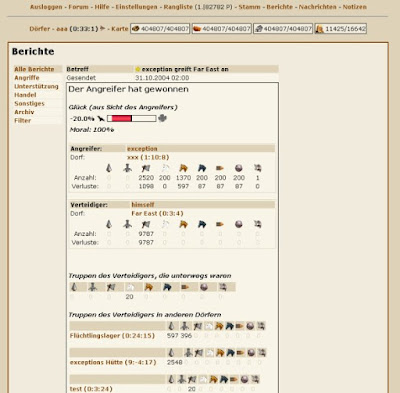Click the wood resource icon in header
Image resolution: width=400 pixels, height=393 pixels.
[x=135, y=29]
